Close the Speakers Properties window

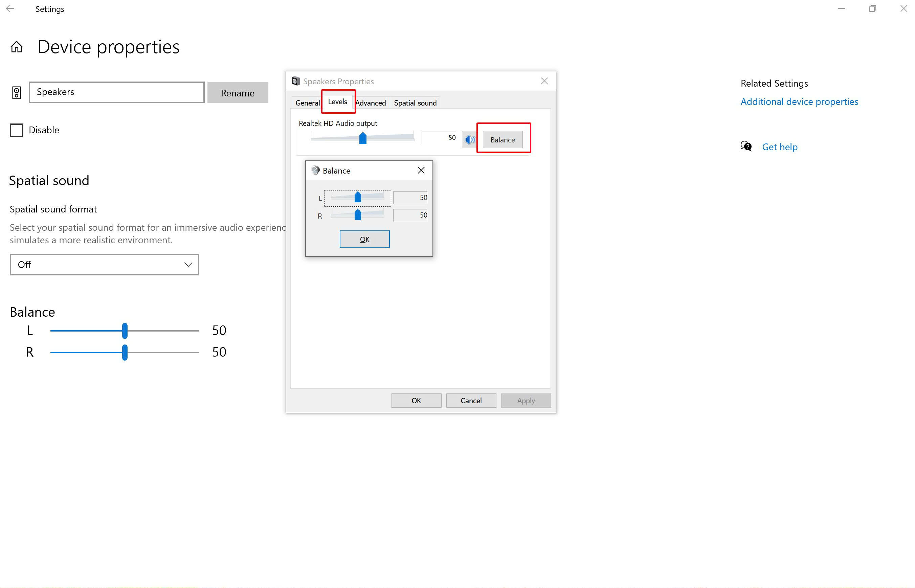coord(544,81)
